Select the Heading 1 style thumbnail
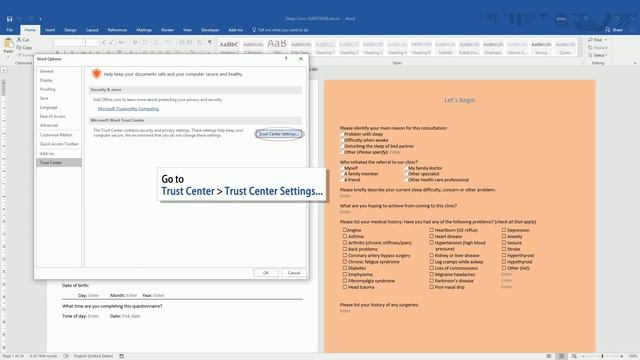Viewport: 640px width, 360px height. click(x=325, y=47)
